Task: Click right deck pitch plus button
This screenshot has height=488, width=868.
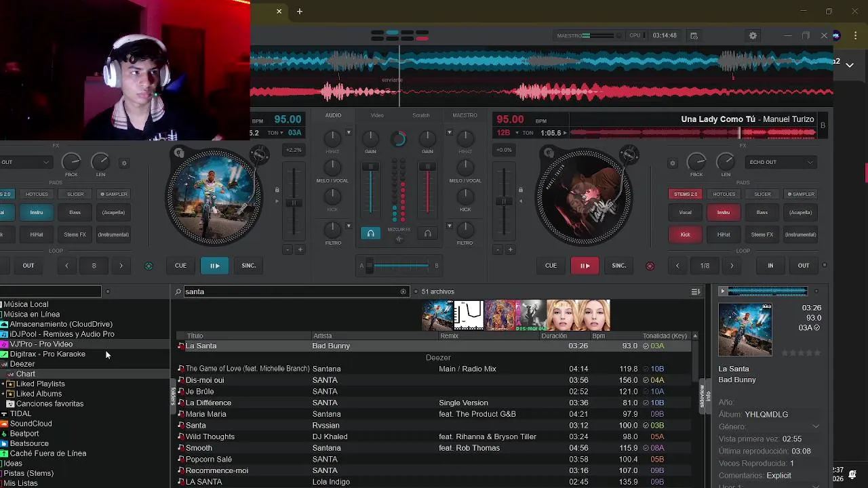Action: tap(510, 249)
